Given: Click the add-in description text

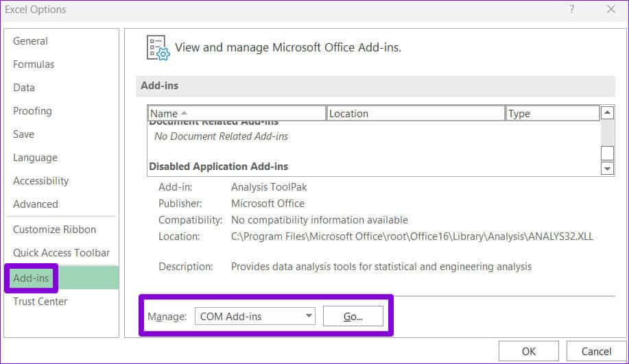Looking at the screenshot, I should tap(381, 267).
